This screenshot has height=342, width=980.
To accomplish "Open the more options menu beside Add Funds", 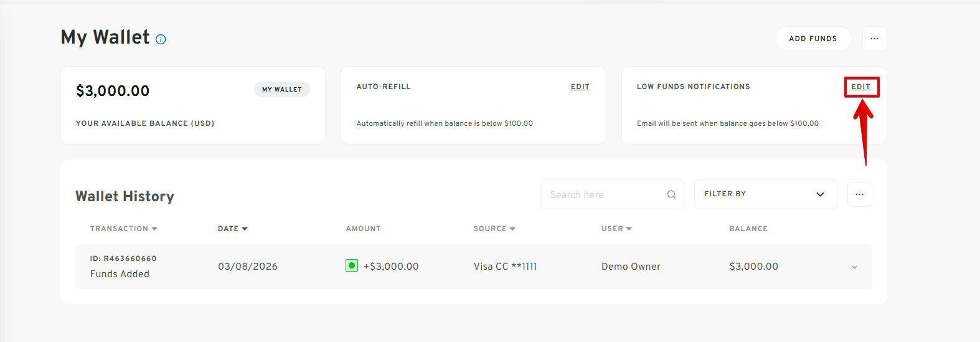I will pyautogui.click(x=874, y=39).
